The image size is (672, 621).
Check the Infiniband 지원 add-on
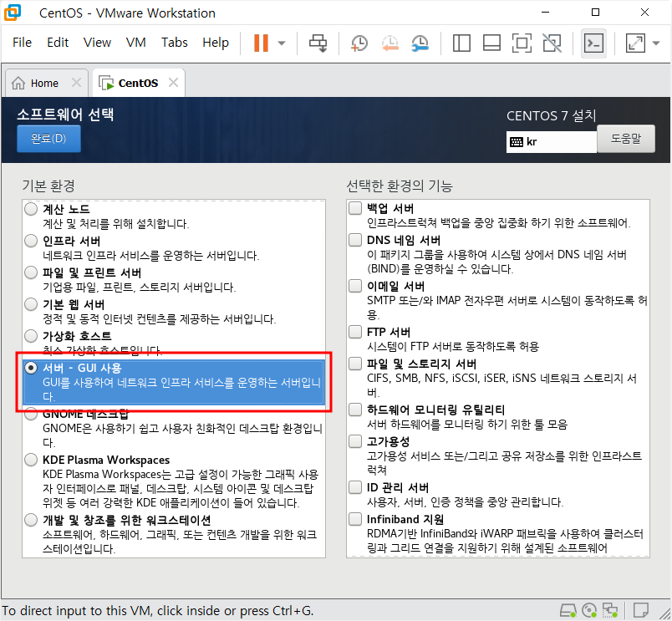(x=355, y=519)
